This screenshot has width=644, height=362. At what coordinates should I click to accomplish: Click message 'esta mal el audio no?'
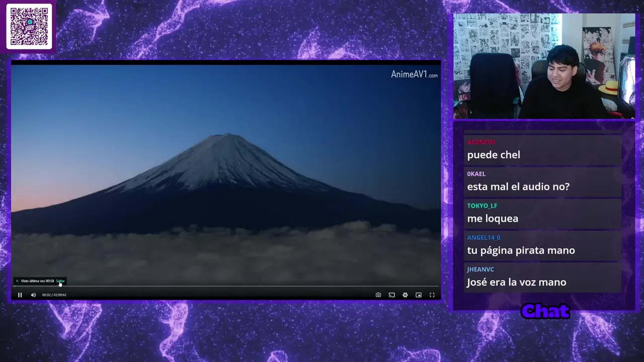click(x=518, y=187)
